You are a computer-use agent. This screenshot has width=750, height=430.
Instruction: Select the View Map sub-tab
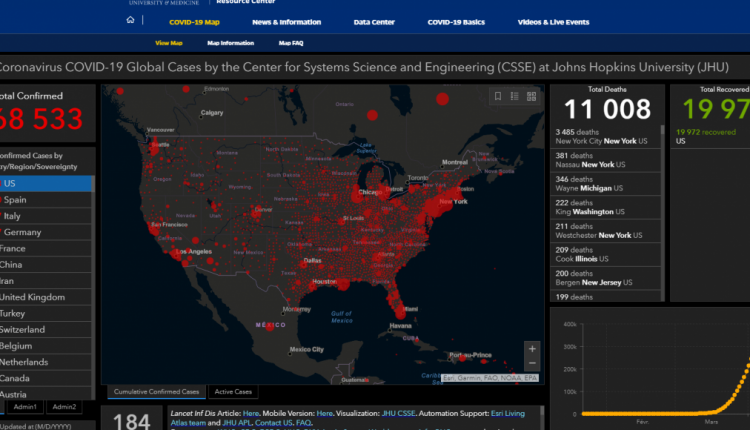click(169, 43)
